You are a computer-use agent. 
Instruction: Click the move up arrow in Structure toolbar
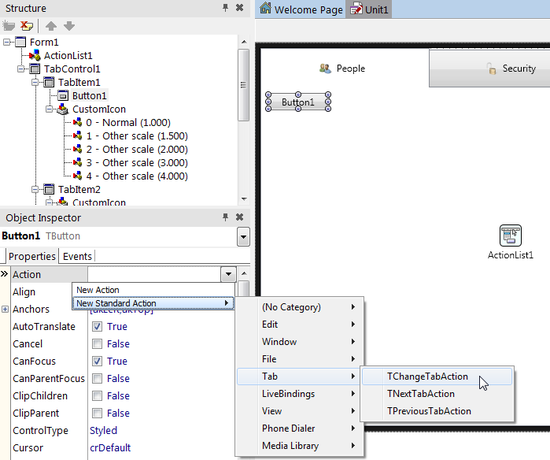point(51,26)
